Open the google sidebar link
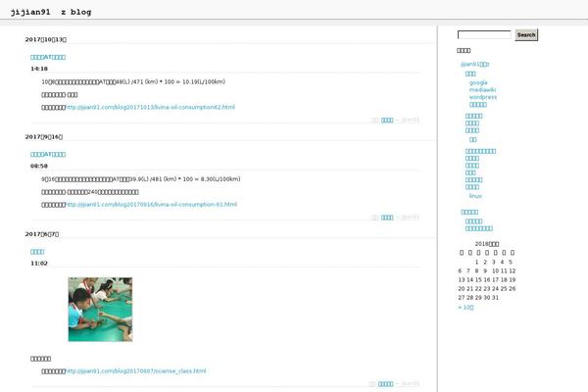The width and height of the screenshot is (588, 392). [478, 82]
